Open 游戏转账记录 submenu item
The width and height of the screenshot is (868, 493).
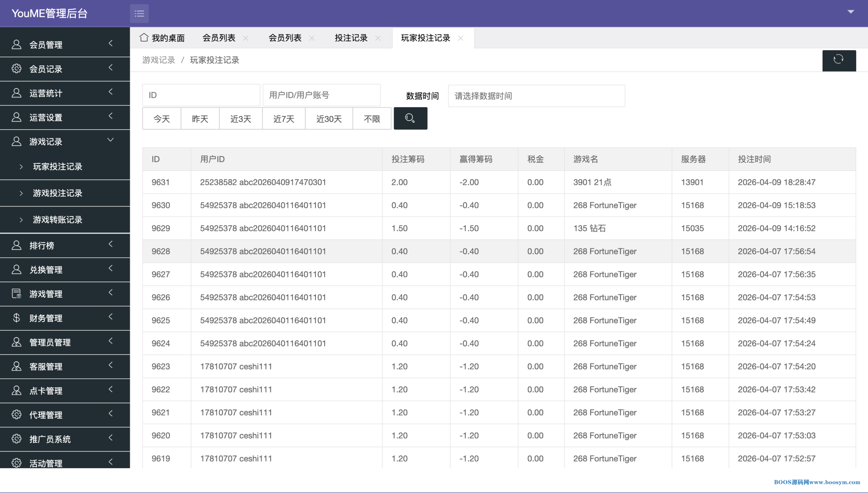click(x=58, y=220)
